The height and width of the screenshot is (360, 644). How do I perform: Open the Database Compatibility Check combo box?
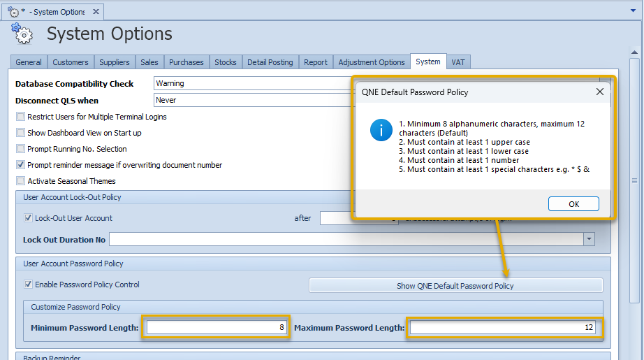[x=253, y=83]
